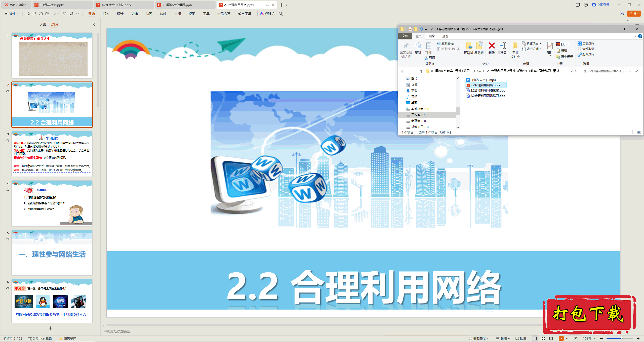The height and width of the screenshot is (342, 644).
Task: Click fit-to-window zoom icon
Action: [576, 338]
